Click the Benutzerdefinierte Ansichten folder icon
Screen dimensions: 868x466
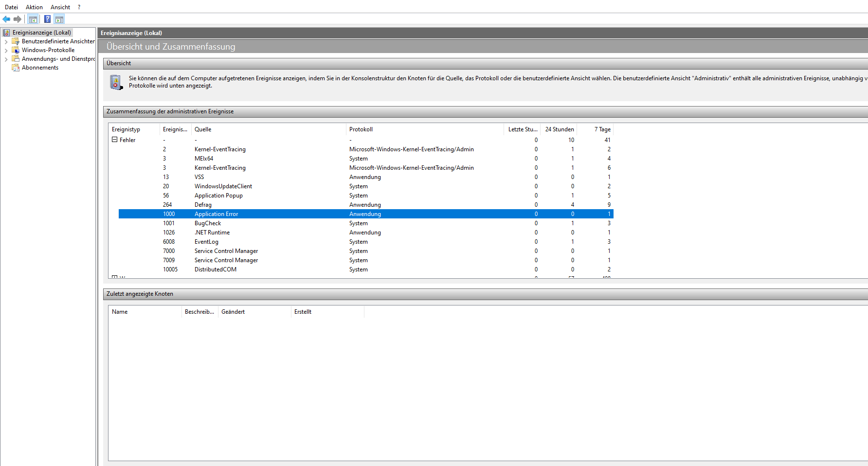point(16,41)
